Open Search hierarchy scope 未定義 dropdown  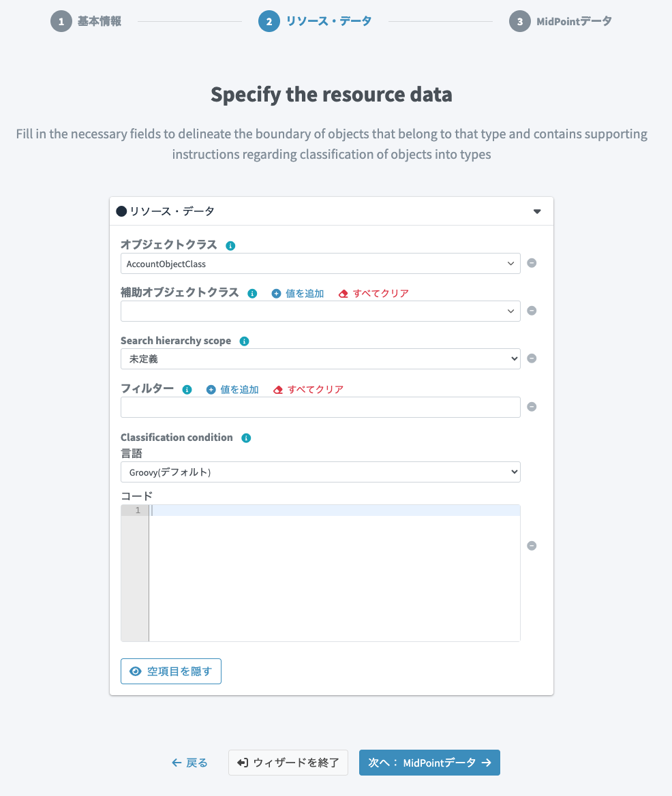point(320,359)
